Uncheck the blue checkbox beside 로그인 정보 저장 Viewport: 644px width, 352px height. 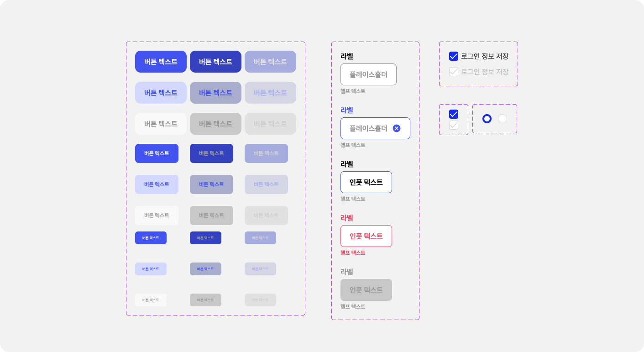point(454,56)
